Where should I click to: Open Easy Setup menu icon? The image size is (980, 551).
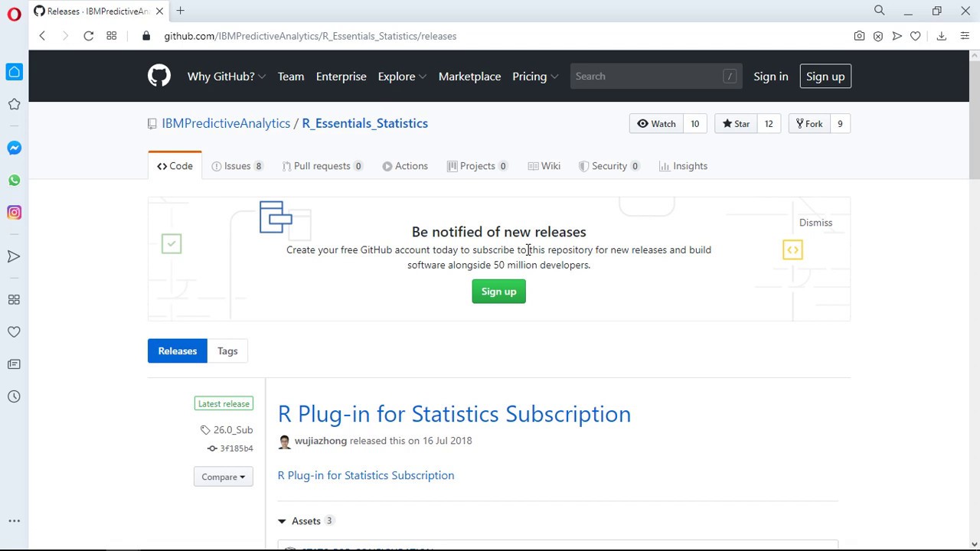(964, 36)
